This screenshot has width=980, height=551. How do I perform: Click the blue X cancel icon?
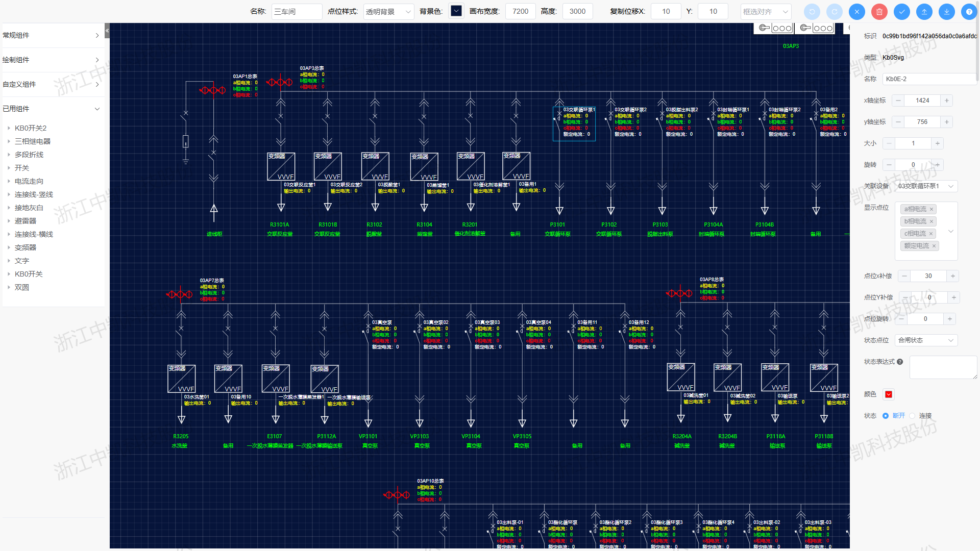(x=856, y=12)
